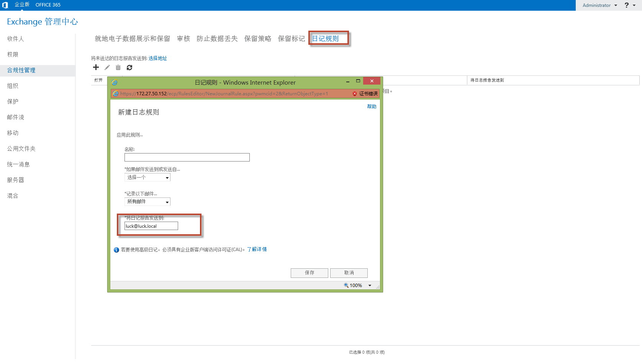Click the 新建日志规则 heading
Image resolution: width=642 pixels, height=364 pixels.
point(138,112)
